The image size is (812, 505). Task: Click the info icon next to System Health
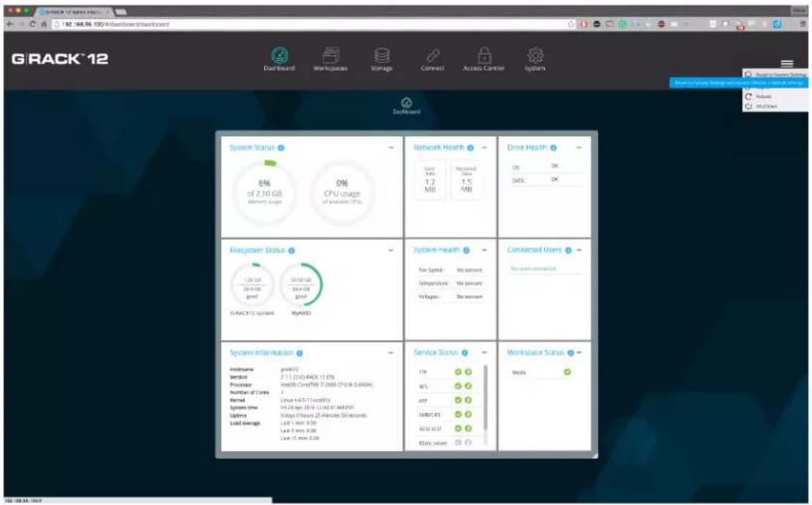click(466, 250)
